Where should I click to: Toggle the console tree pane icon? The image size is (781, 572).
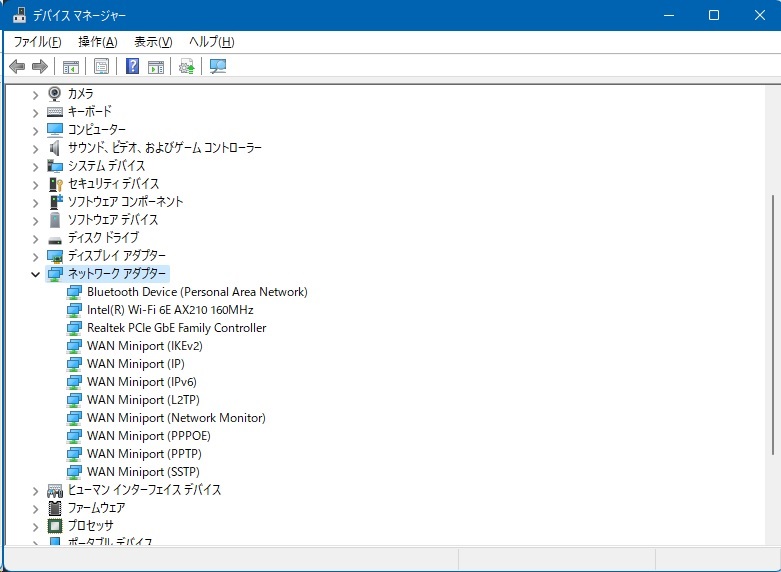pyautogui.click(x=71, y=66)
